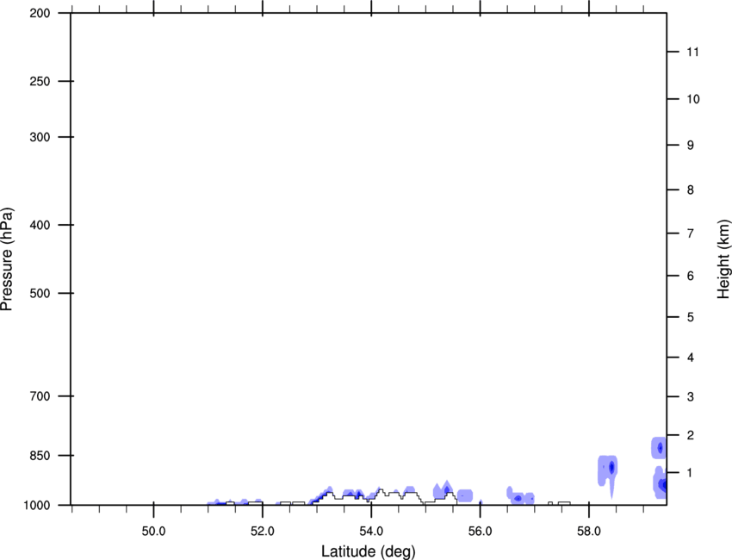Click the Latitude (deg) axis title
This screenshot has width=732, height=560.
tap(368, 551)
